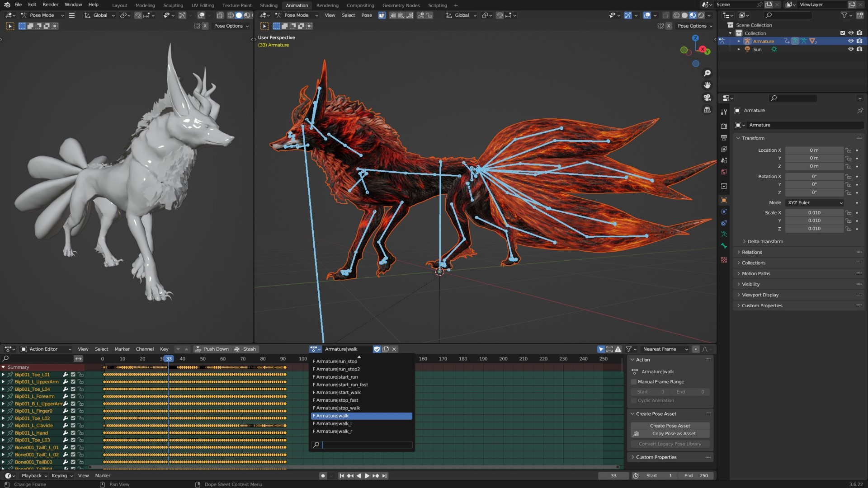
Task: Jump to the first frame
Action: (342, 476)
